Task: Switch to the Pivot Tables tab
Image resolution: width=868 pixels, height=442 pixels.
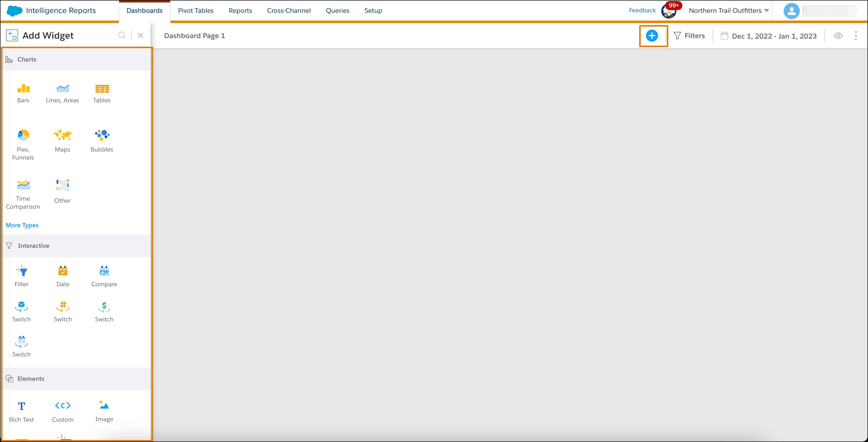Action: pos(196,10)
